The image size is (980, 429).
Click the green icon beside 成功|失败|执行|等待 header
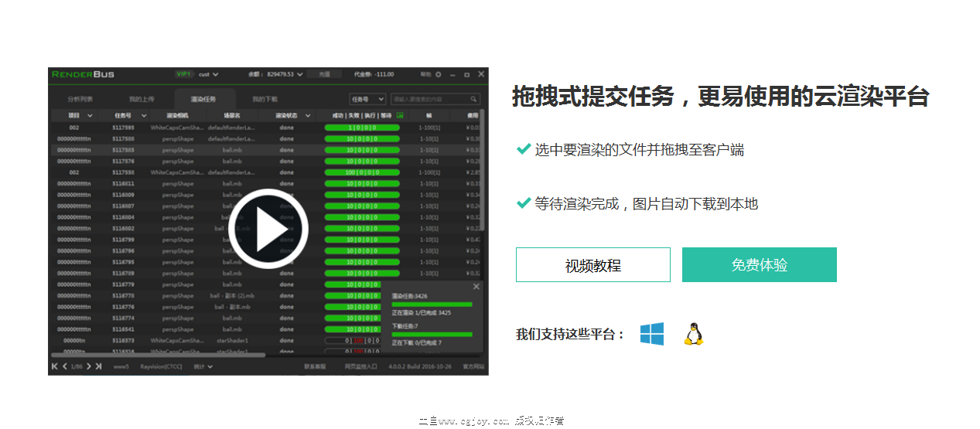pyautogui.click(x=400, y=115)
